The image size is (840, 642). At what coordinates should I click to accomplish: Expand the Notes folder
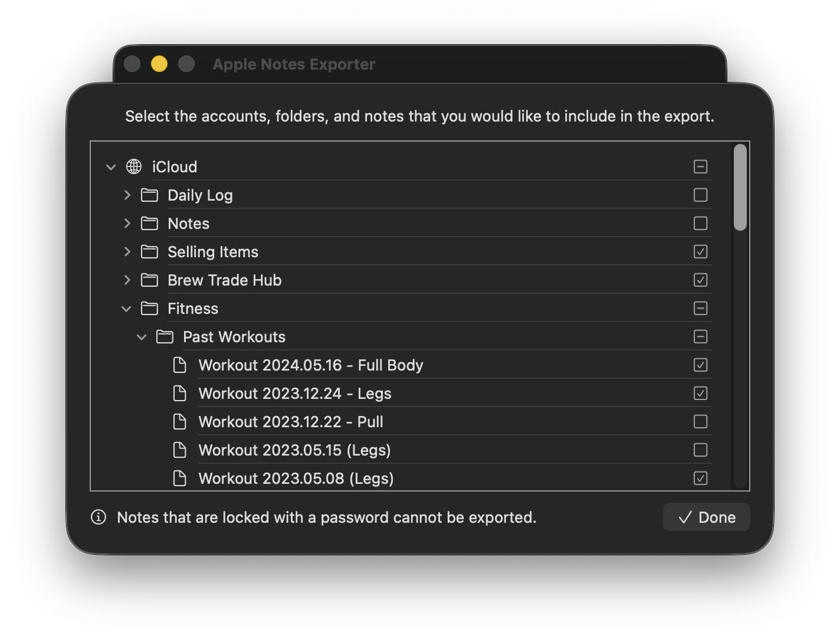127,224
